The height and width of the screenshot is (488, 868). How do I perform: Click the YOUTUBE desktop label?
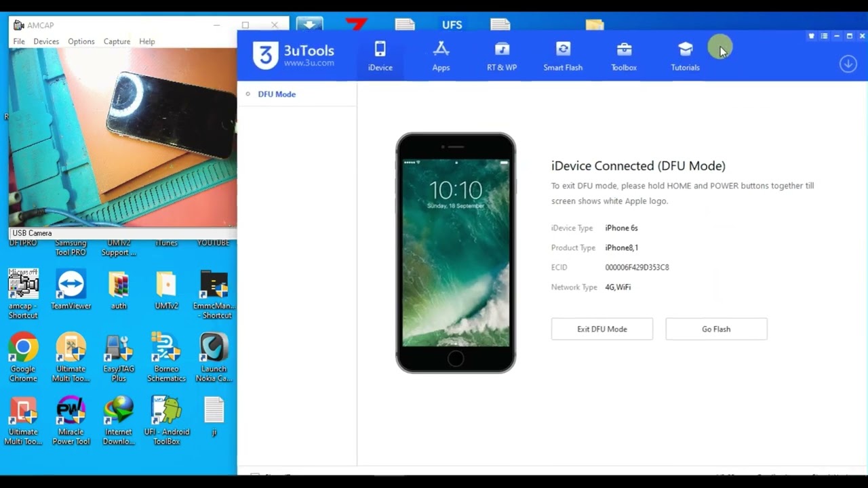point(213,243)
